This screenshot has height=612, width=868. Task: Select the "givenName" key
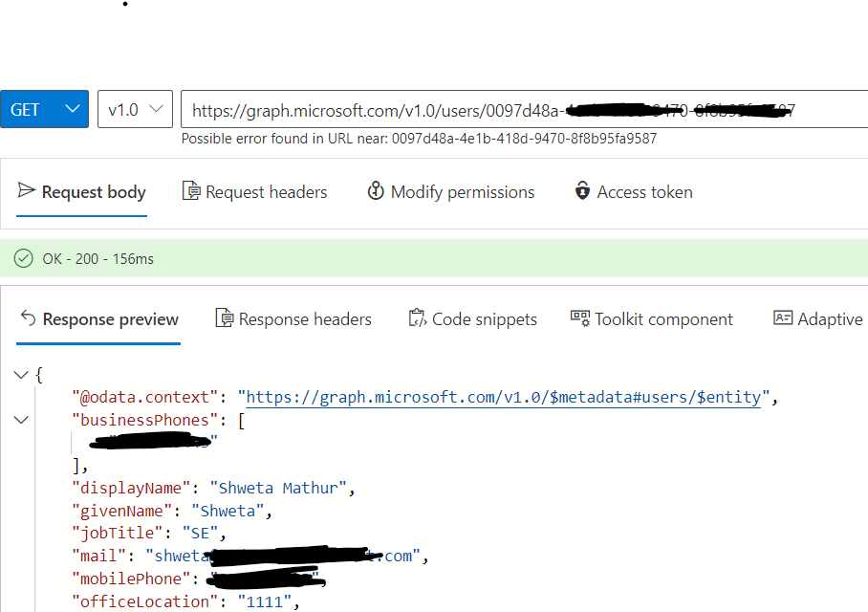tap(121, 511)
